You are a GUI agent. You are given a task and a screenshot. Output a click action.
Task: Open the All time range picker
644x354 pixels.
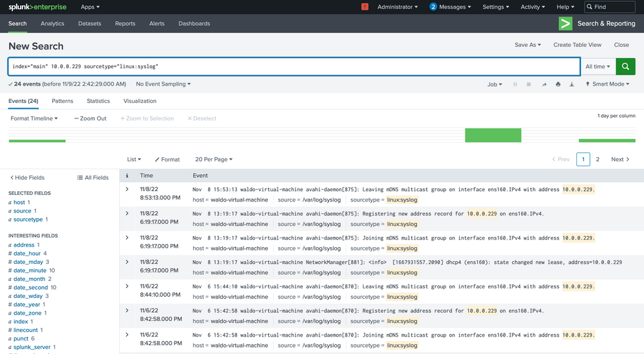coord(598,66)
